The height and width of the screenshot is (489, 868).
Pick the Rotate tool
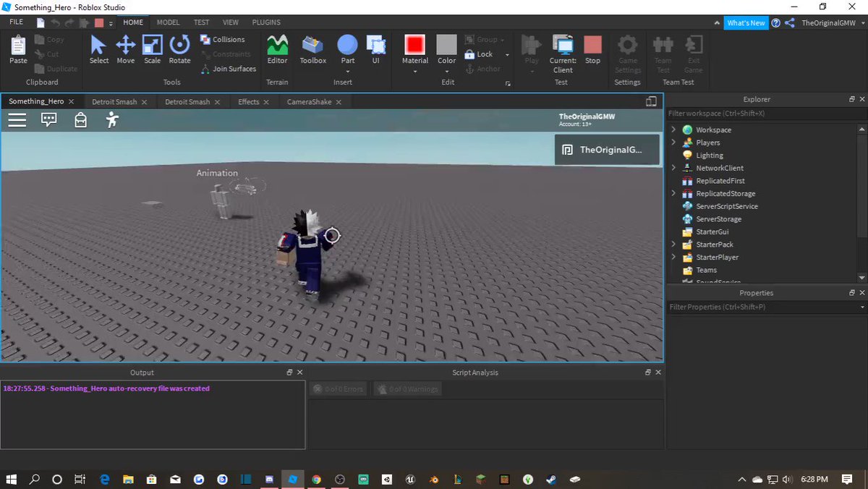tap(179, 50)
